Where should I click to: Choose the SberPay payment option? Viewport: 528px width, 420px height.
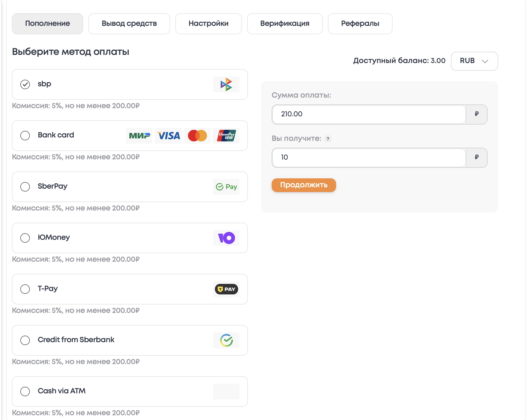click(25, 187)
